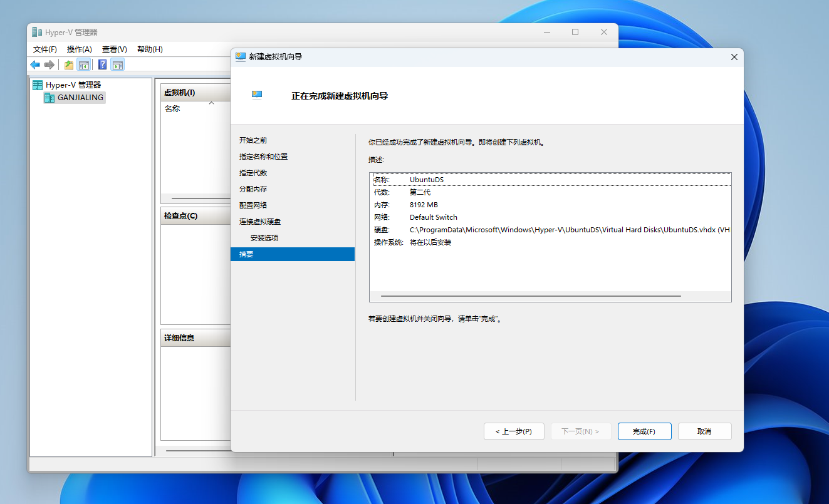The width and height of the screenshot is (829, 504).
Task: Click the 内存 8192 MB summary row
Action: tap(551, 205)
